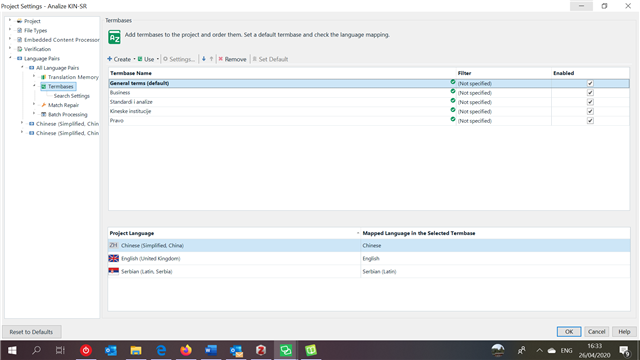Click the OK button
This screenshot has height=360, width=640.
click(x=569, y=331)
